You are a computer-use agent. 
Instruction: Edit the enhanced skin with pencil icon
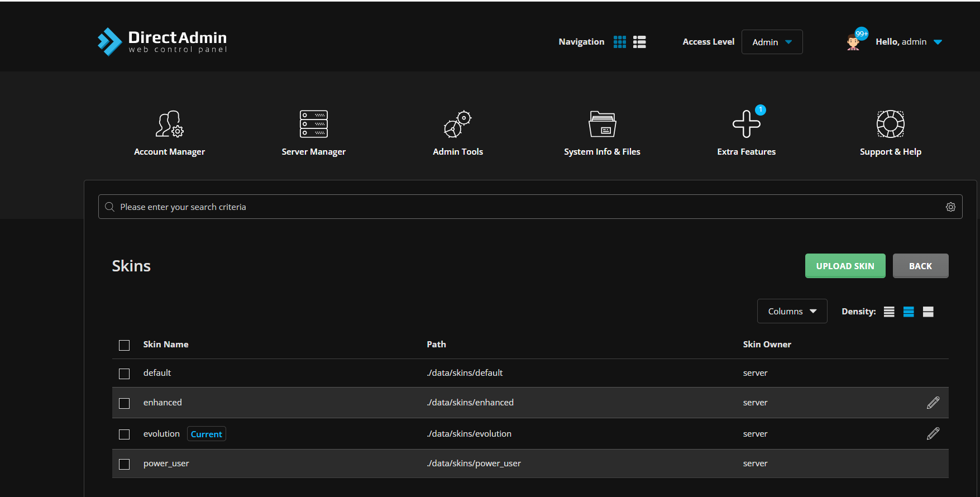pos(933,403)
